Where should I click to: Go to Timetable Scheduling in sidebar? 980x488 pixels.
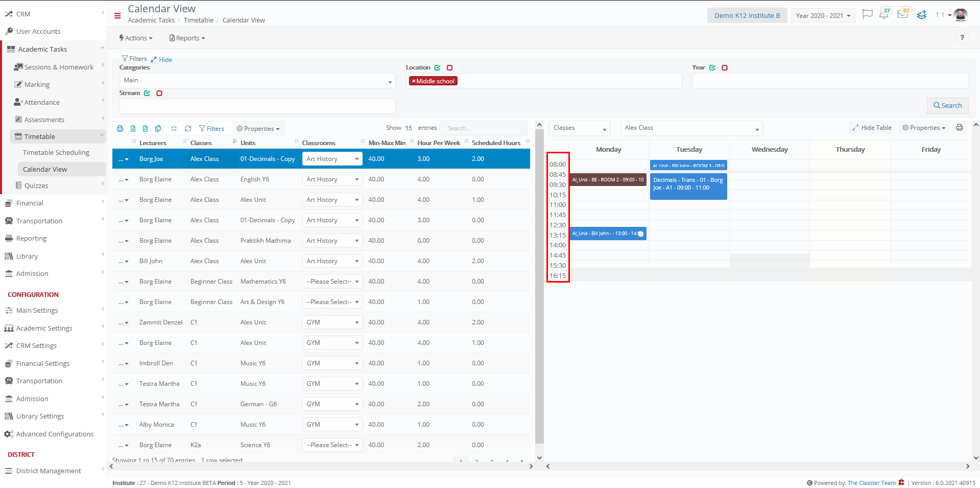pos(56,152)
